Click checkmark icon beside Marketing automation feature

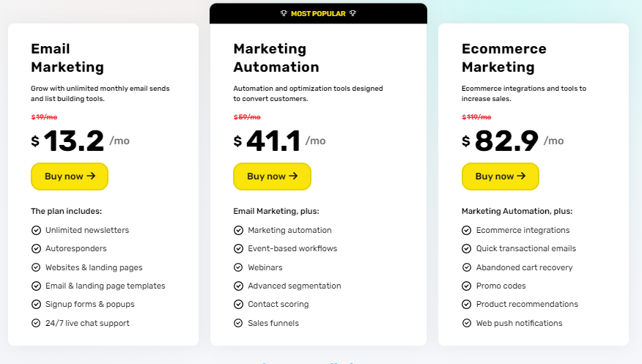[238, 230]
